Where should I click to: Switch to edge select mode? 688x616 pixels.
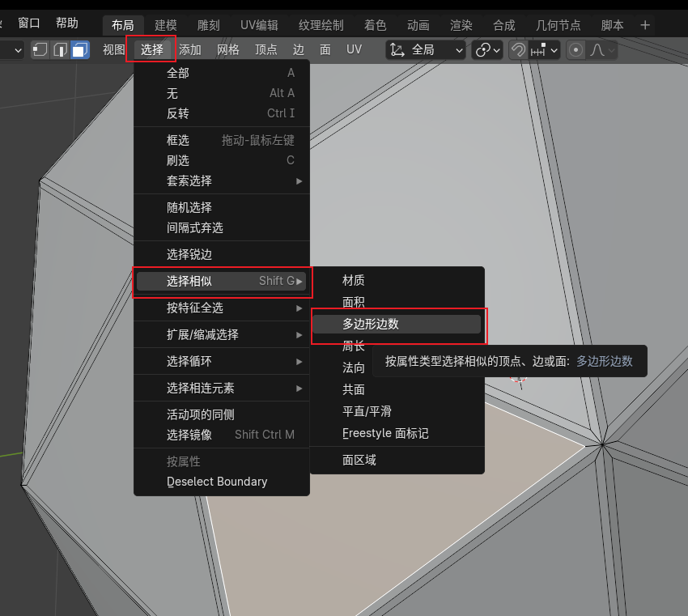pos(60,50)
